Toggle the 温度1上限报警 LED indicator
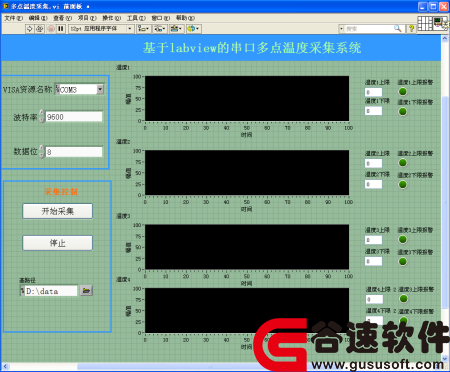The height and width of the screenshot is (372, 450). tap(403, 91)
